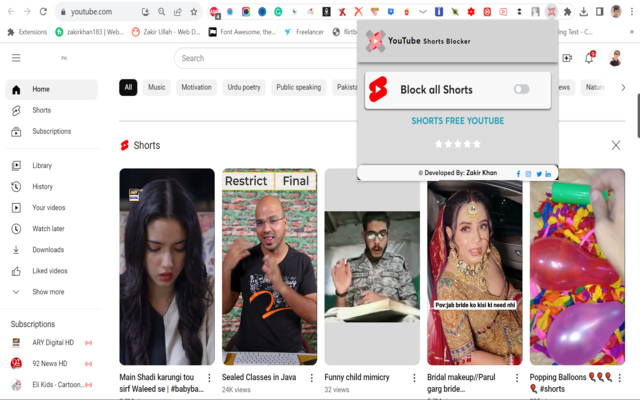The image size is (640, 400).
Task: Show more filter chips with right arrow
Action: point(623,87)
